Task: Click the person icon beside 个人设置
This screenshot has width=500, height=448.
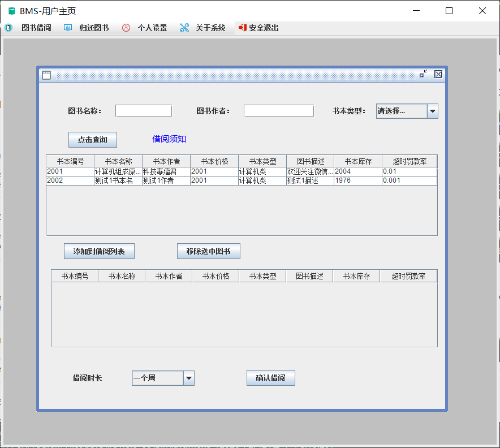Action: tap(126, 28)
